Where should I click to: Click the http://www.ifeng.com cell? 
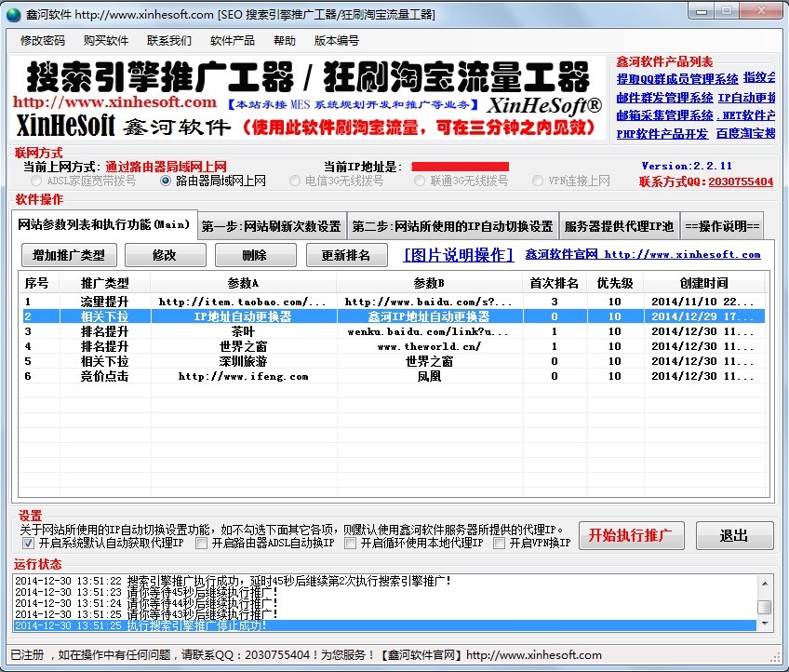tap(243, 376)
